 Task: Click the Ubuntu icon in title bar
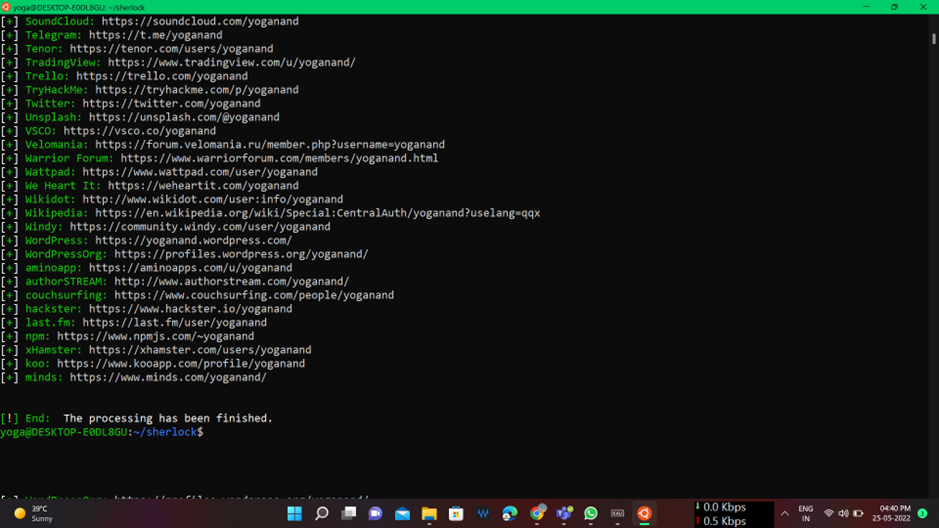pyautogui.click(x=6, y=7)
